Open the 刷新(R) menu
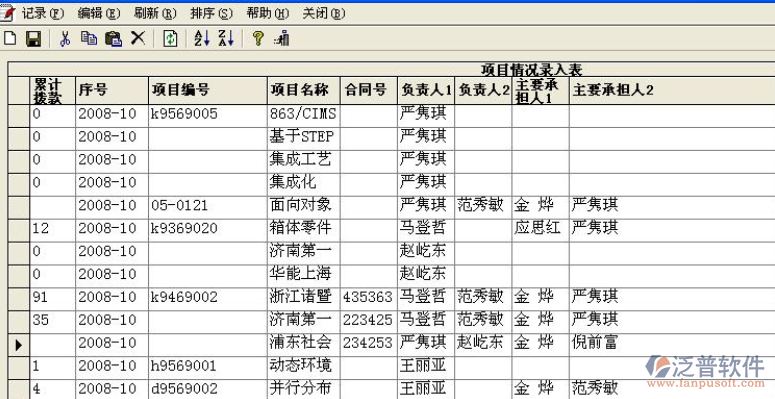The image size is (775, 399). click(155, 13)
